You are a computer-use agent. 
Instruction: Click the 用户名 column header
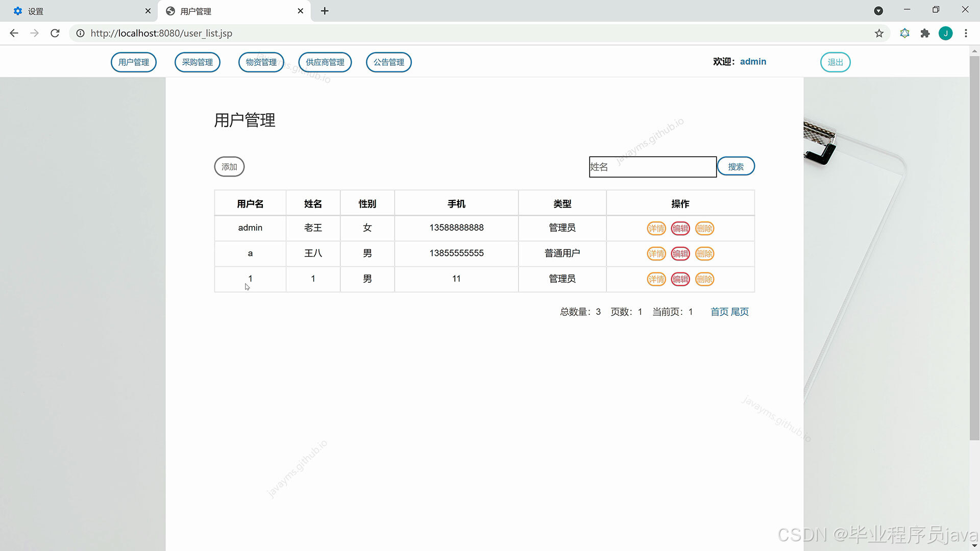point(250,204)
